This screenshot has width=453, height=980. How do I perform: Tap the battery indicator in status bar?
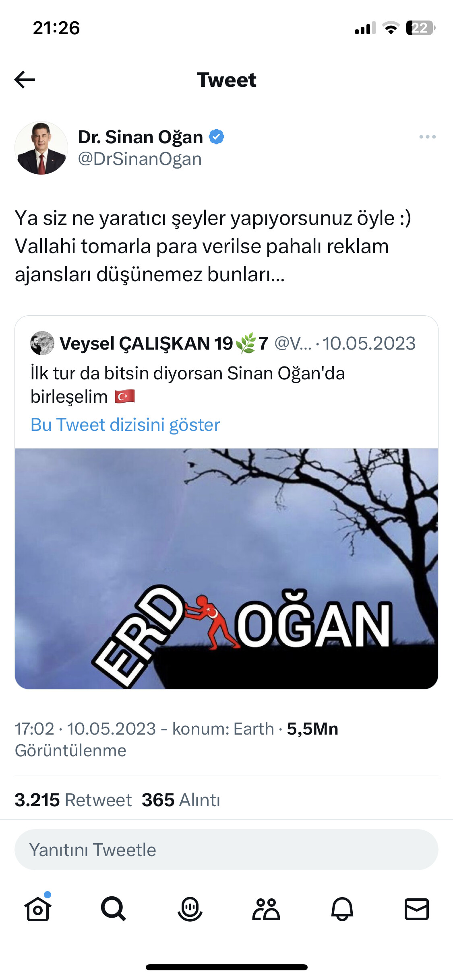[x=420, y=28]
